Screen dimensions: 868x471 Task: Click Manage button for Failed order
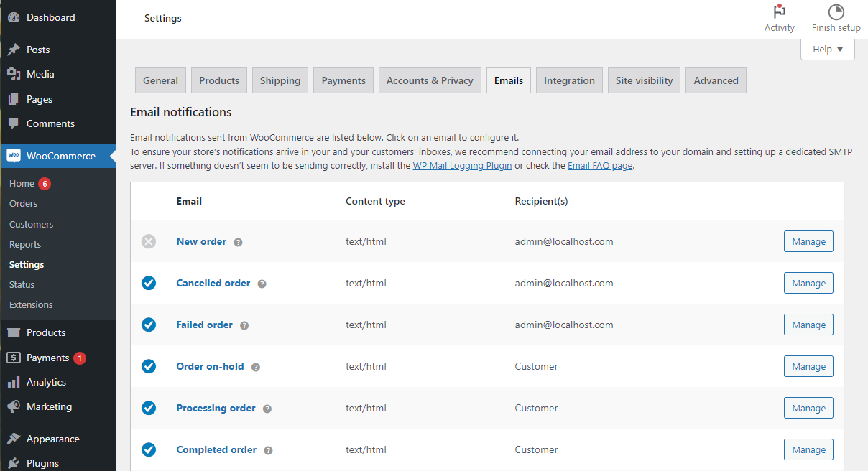808,325
